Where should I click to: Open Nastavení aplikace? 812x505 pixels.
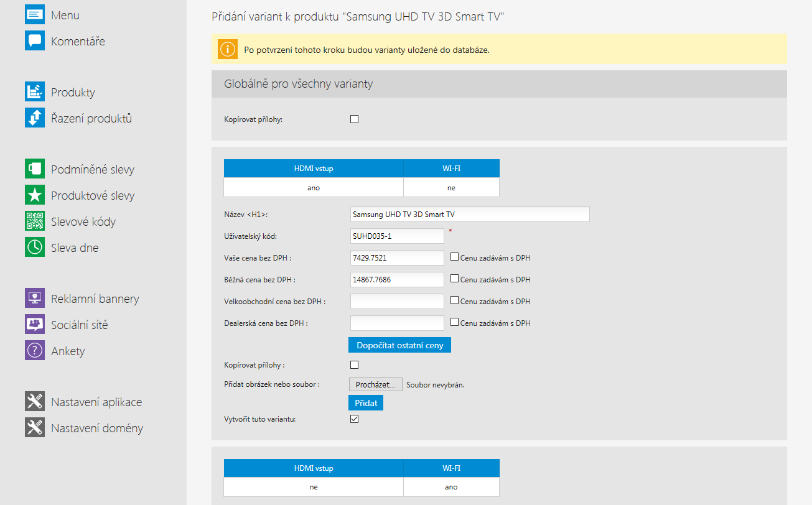pos(96,402)
